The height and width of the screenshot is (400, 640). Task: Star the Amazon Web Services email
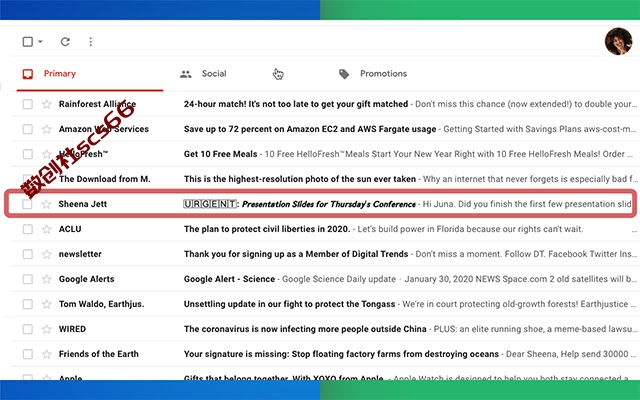tap(47, 129)
